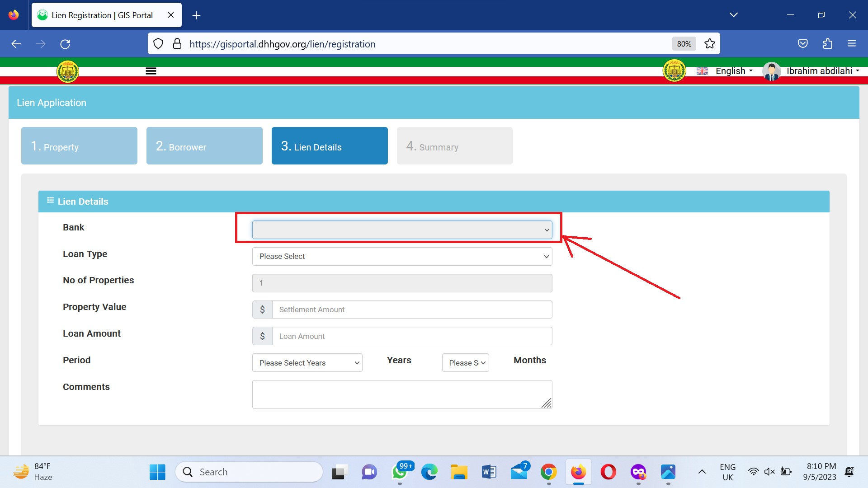The image size is (868, 488).
Task: Open clock showing 8:10 PM
Action: [821, 472]
